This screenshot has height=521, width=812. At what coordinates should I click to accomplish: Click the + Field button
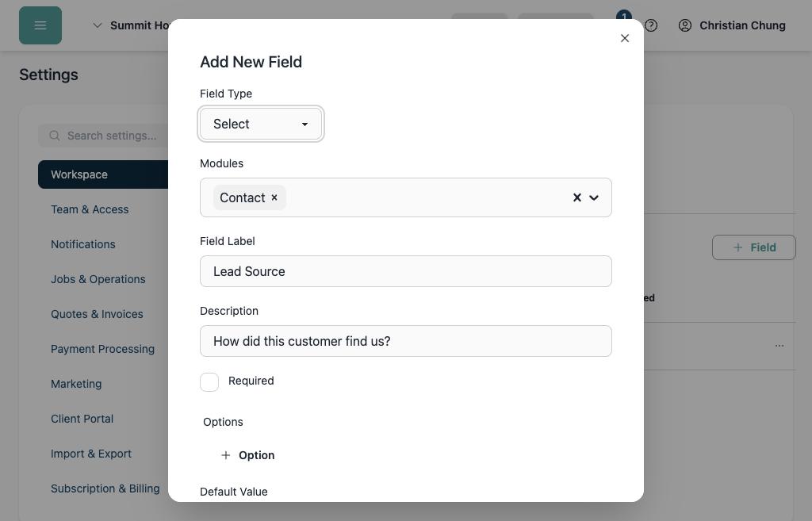coord(753,247)
